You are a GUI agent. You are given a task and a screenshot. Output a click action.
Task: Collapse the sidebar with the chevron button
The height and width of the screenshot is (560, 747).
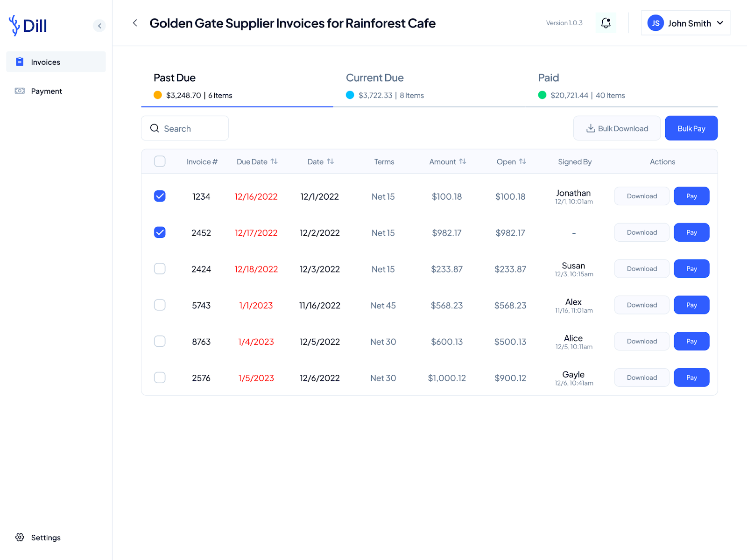(x=99, y=26)
